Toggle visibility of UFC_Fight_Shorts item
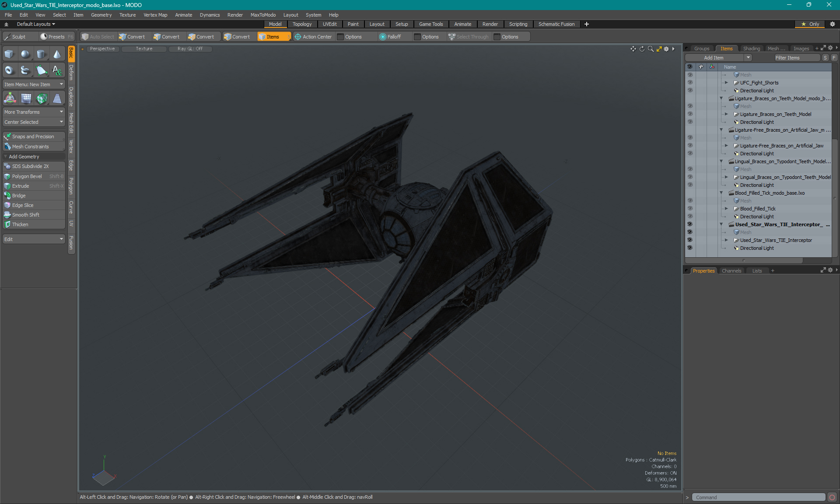Image resolution: width=840 pixels, height=504 pixels. pos(690,83)
